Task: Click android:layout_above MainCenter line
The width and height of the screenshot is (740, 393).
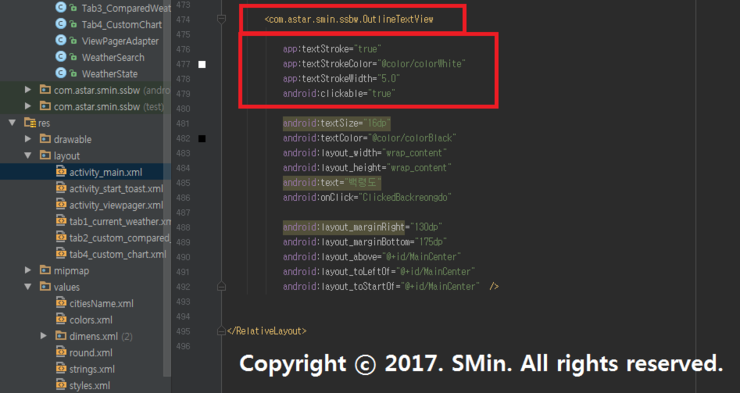Action: [x=372, y=257]
